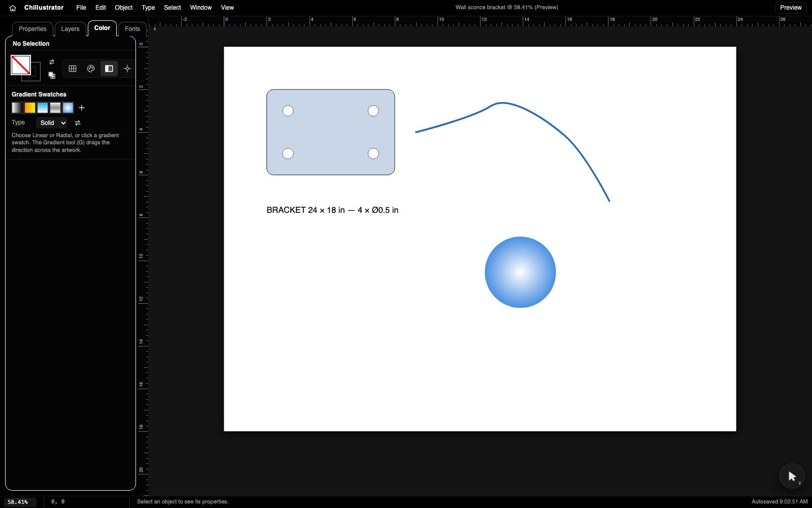Screen dimensions: 812x508
Task: Collapse the side panel with the chevron
Action: pyautogui.click(x=155, y=29)
